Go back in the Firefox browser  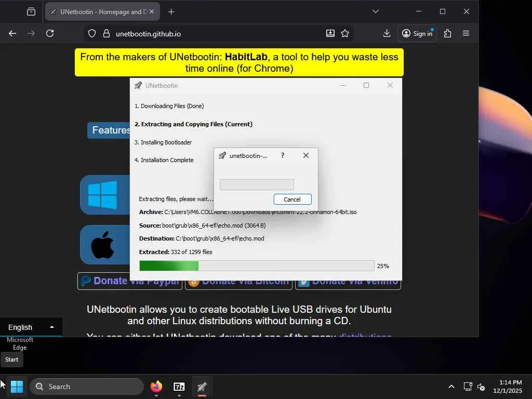point(12,33)
